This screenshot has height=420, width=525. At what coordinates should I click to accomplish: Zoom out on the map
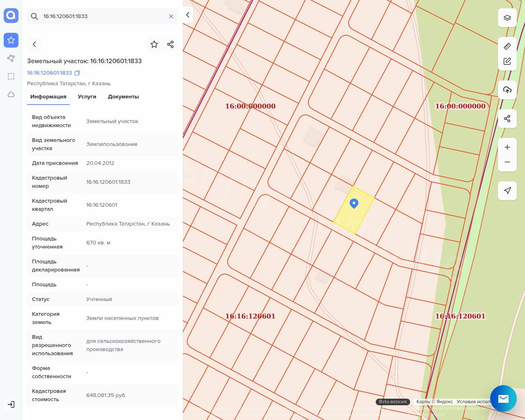[x=507, y=162]
